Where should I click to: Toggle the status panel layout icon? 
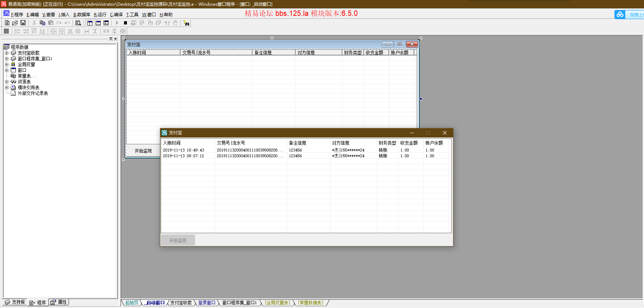click(x=98, y=23)
